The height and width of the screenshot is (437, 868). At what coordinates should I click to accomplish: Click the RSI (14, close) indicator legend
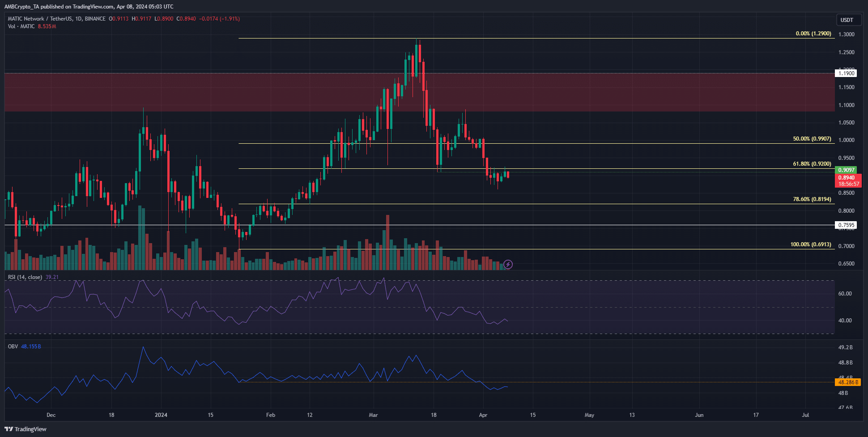(25, 277)
